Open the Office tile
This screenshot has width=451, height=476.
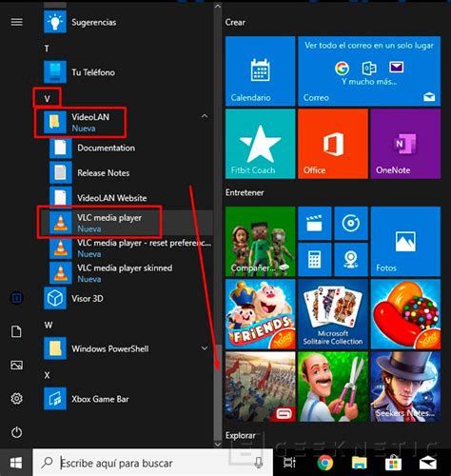(x=333, y=144)
